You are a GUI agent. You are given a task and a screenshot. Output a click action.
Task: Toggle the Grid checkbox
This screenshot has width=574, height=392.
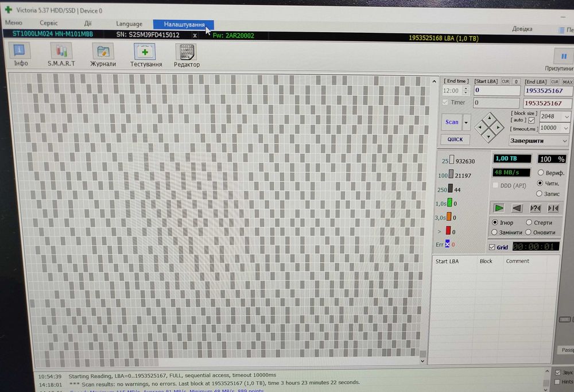tap(492, 247)
